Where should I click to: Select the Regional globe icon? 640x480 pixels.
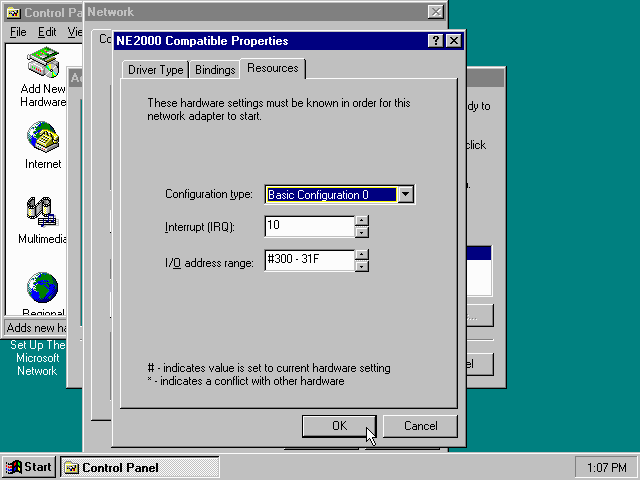(x=43, y=287)
